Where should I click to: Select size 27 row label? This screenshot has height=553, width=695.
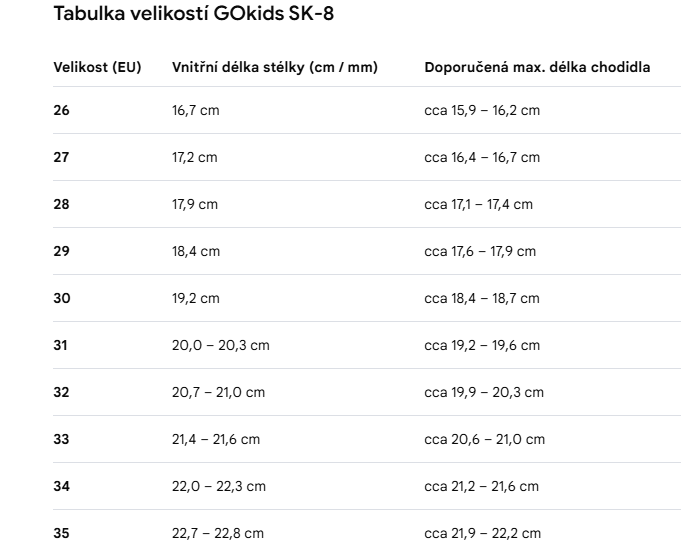pyautogui.click(x=61, y=157)
